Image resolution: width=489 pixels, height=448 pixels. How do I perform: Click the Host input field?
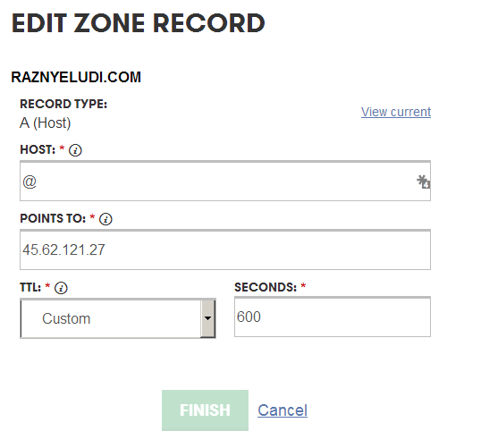pyautogui.click(x=225, y=181)
